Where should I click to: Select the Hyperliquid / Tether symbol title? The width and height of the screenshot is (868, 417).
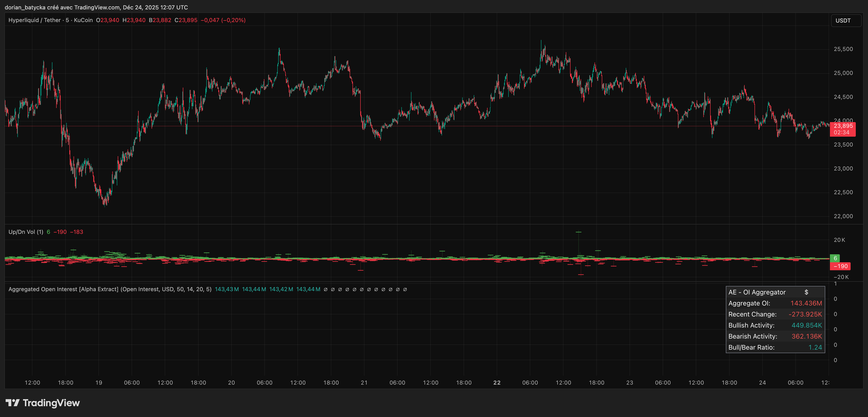point(34,20)
